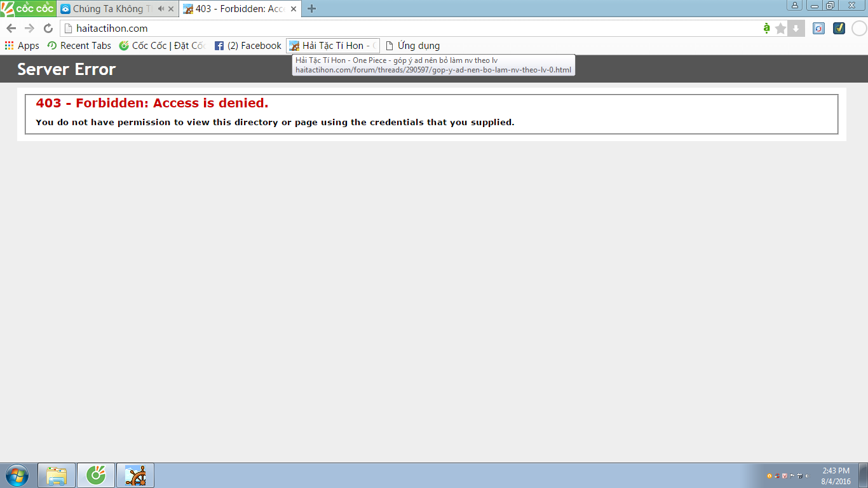This screenshot has width=868, height=488.
Task: Open a new tab with the plus button
Action: (x=311, y=9)
